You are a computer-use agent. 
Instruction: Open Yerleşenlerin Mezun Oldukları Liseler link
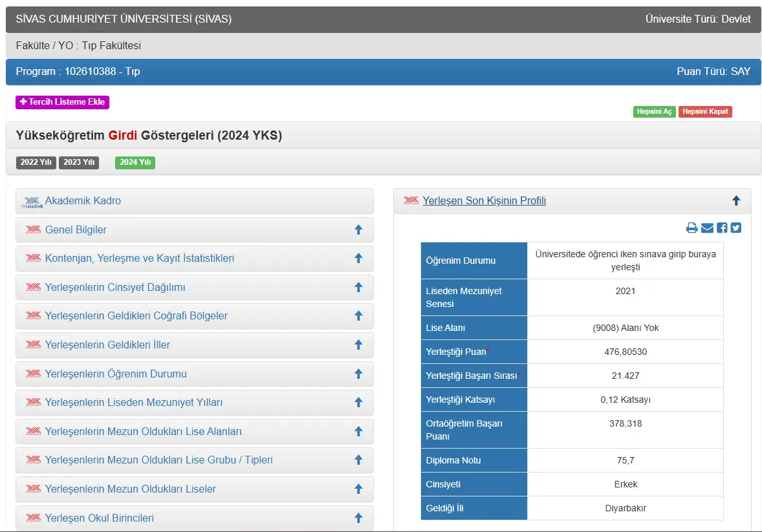pos(130,489)
